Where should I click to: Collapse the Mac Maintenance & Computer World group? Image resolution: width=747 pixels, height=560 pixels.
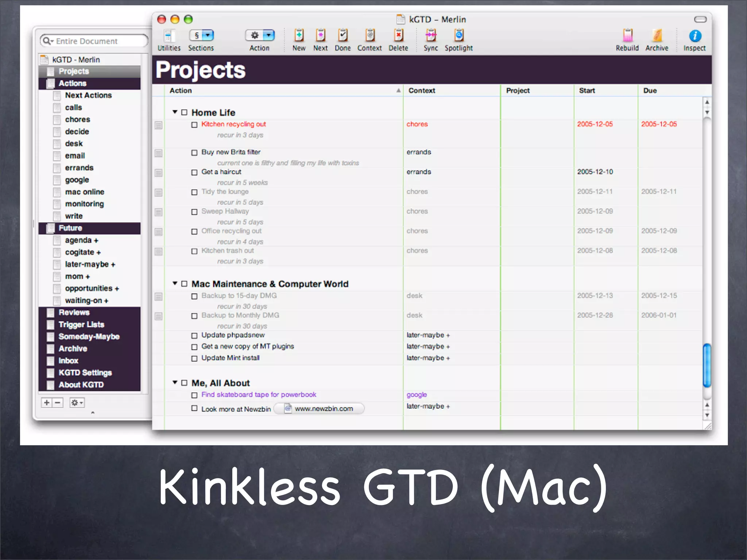click(x=175, y=283)
